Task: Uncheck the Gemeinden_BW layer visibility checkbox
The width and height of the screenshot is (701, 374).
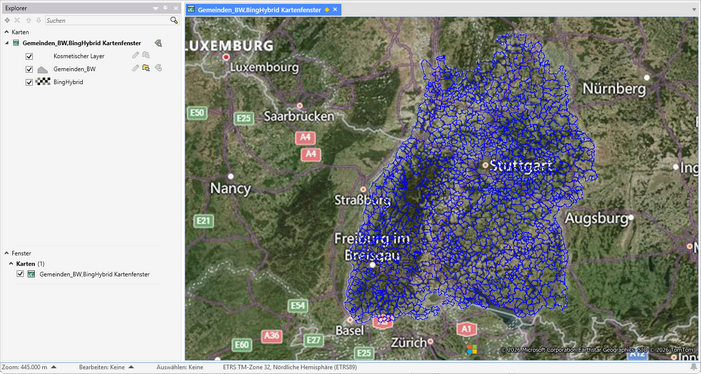Action: 29,69
